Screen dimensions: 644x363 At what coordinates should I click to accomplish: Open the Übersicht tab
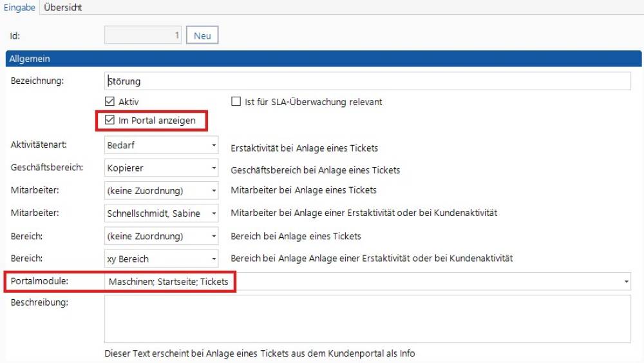(62, 7)
